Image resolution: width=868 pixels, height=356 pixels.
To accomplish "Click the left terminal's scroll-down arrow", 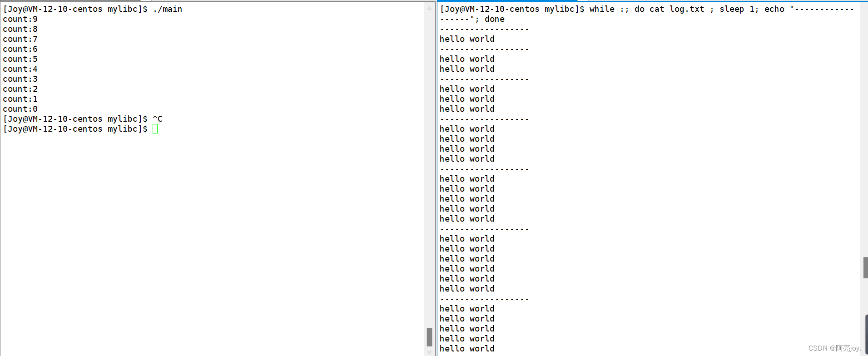I will pos(429,352).
